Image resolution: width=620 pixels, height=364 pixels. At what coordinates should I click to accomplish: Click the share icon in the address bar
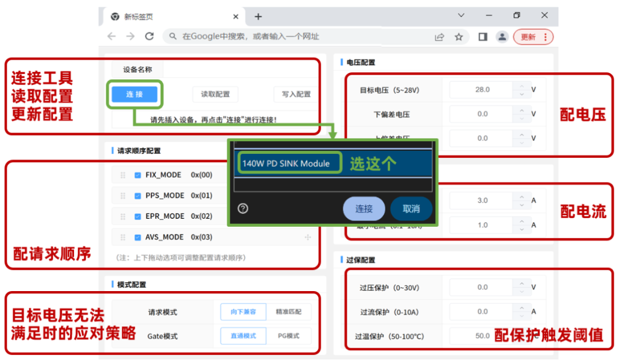439,36
